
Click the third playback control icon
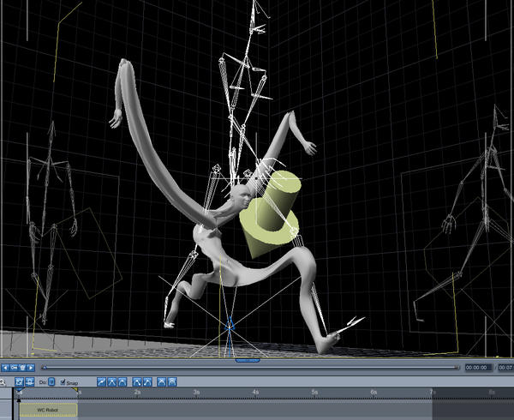[x=22, y=368]
